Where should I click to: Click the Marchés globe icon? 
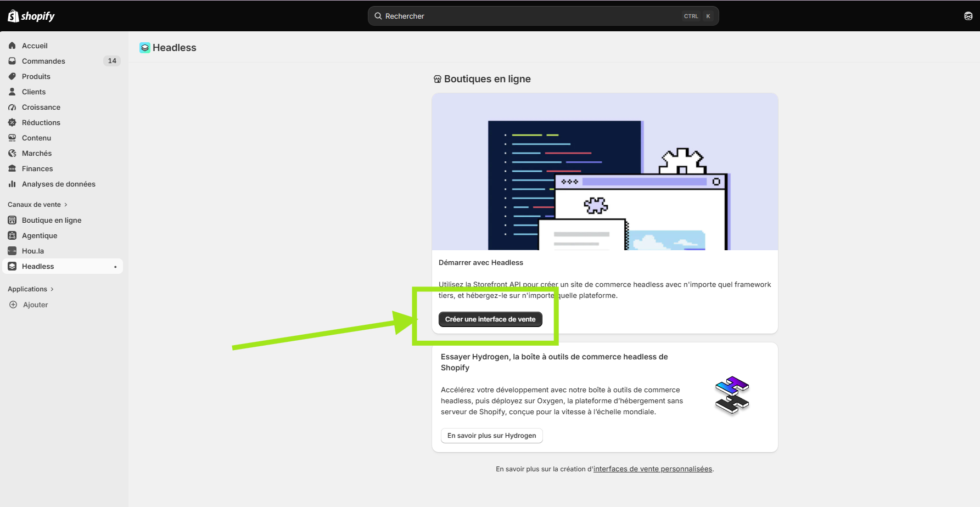tap(12, 153)
